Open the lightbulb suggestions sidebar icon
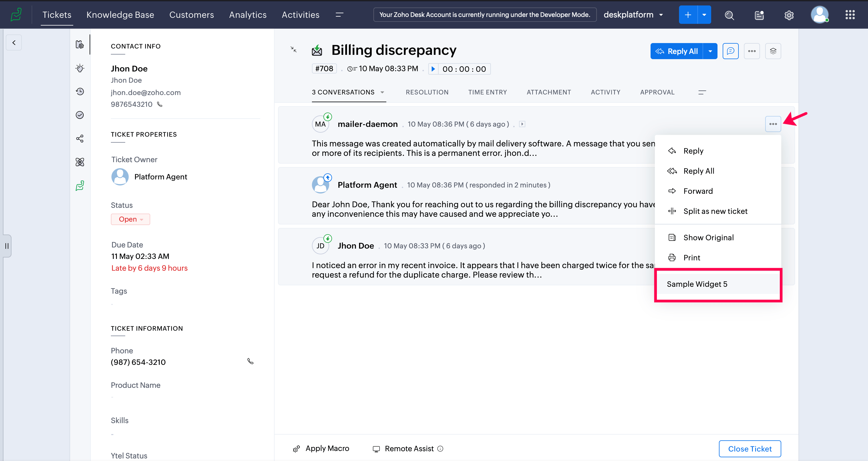 80,68
